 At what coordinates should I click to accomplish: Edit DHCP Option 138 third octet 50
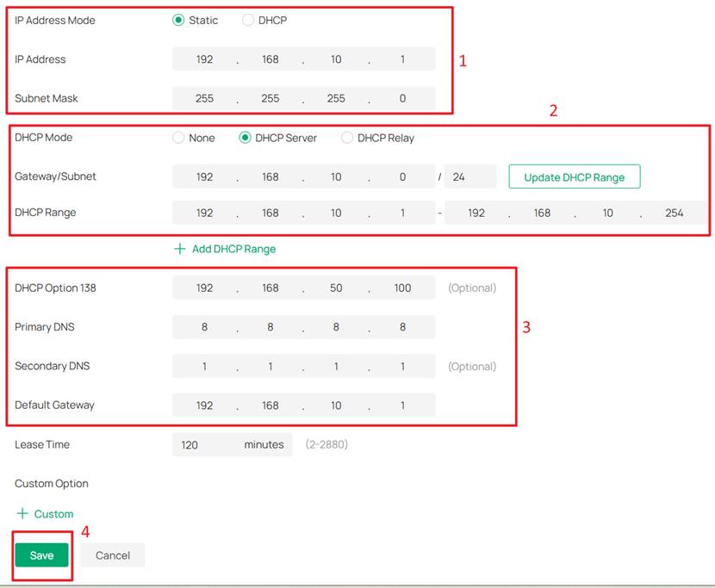336,288
